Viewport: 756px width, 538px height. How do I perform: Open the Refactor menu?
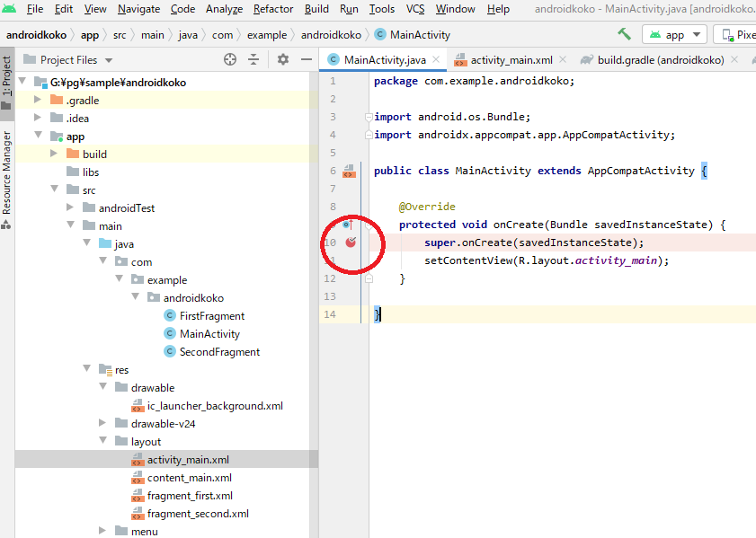point(273,9)
